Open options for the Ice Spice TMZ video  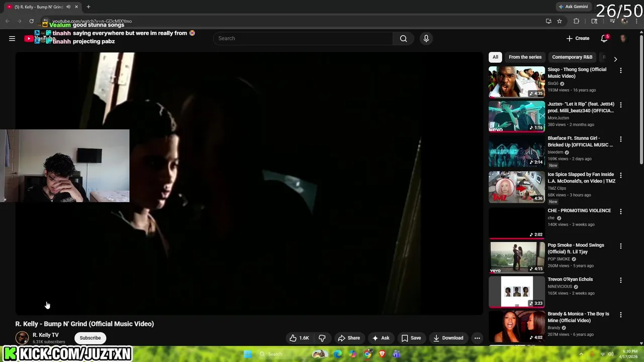click(x=620, y=175)
